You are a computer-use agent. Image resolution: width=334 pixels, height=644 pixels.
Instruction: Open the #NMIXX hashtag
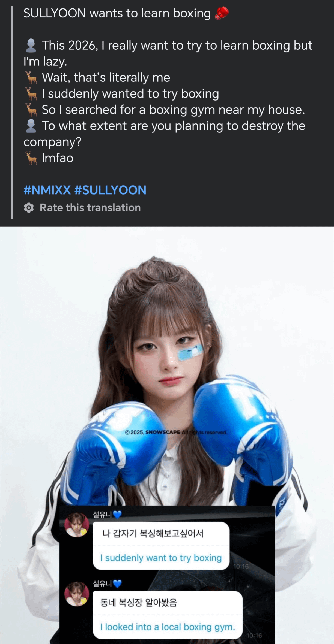(x=47, y=190)
